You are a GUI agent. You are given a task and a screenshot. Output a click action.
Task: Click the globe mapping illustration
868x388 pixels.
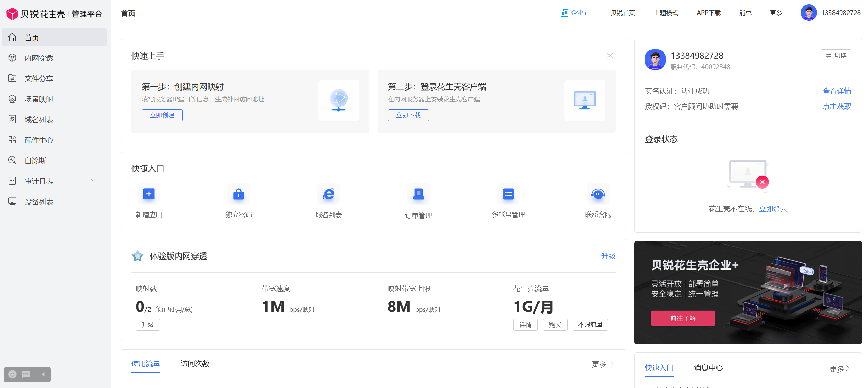(339, 100)
